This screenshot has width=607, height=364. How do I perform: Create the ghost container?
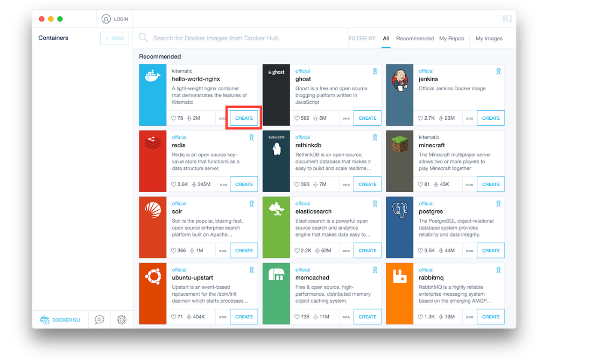[x=368, y=118]
